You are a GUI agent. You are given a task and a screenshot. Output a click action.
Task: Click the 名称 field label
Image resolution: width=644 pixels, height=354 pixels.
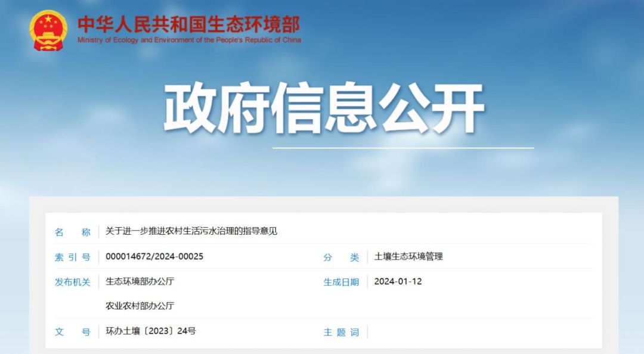click(72, 232)
